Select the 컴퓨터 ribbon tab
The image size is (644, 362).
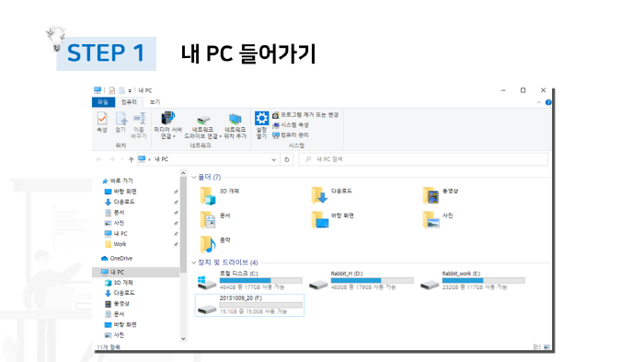click(129, 102)
